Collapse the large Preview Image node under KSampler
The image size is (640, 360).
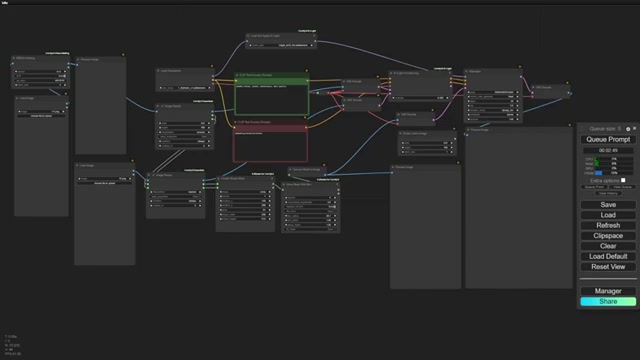pos(468,130)
